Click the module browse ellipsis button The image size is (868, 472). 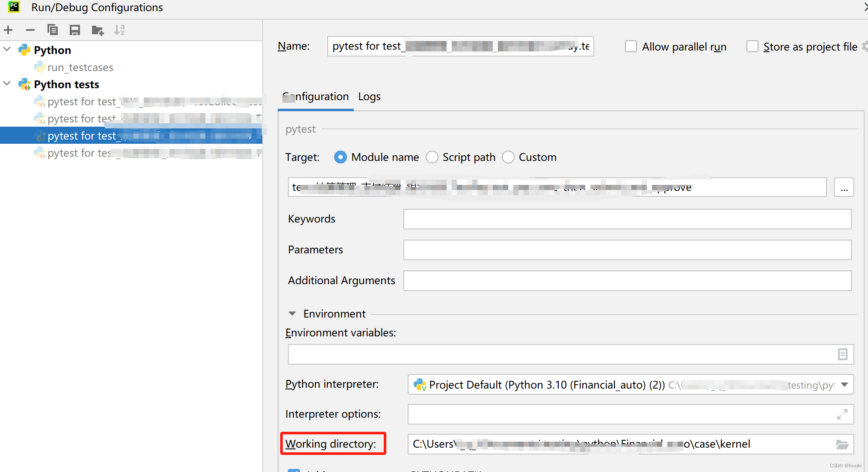pos(844,187)
